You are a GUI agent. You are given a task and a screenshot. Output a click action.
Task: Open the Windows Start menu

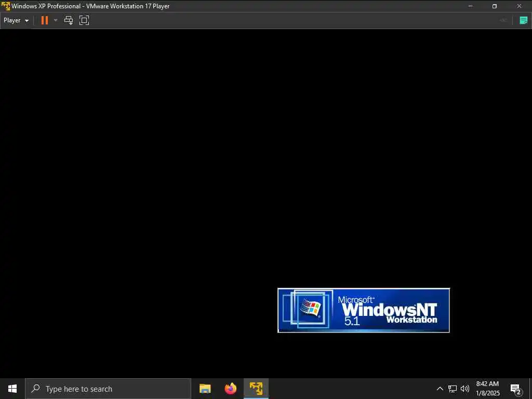coord(12,389)
